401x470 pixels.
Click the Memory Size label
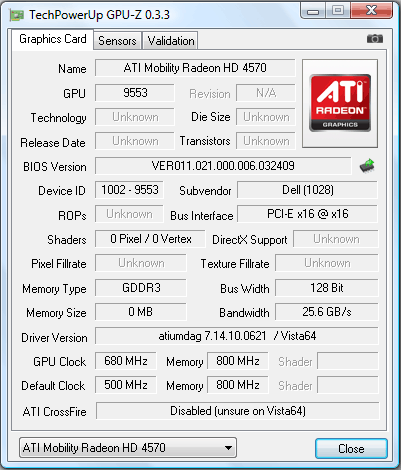point(56,313)
